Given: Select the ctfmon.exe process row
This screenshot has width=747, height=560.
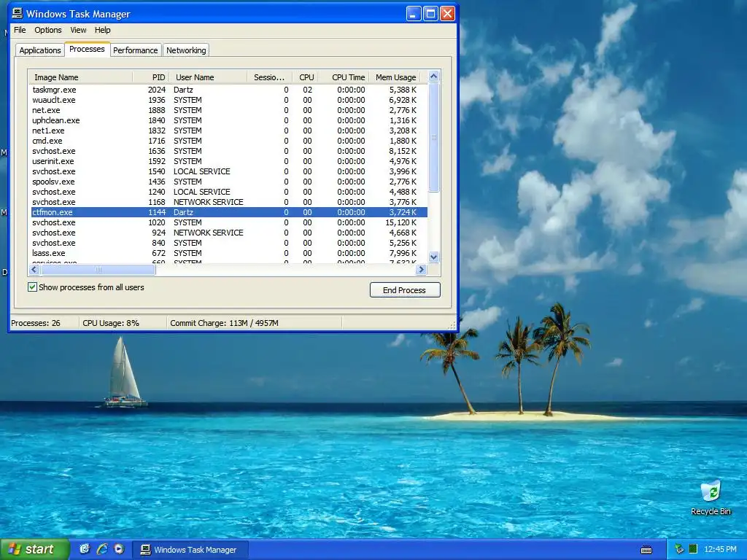Looking at the screenshot, I should 229,212.
